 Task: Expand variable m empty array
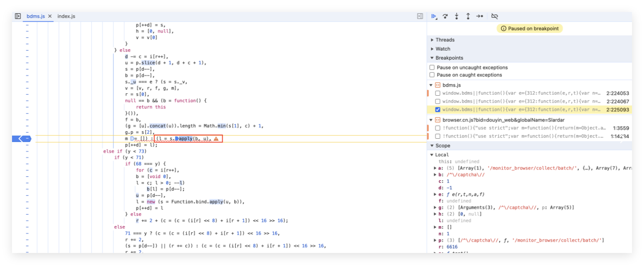(x=435, y=227)
